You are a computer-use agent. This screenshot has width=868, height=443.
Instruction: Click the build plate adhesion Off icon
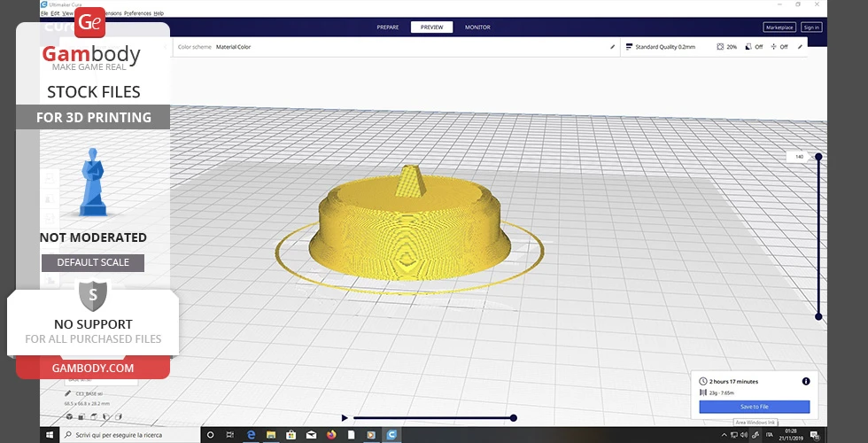773,47
